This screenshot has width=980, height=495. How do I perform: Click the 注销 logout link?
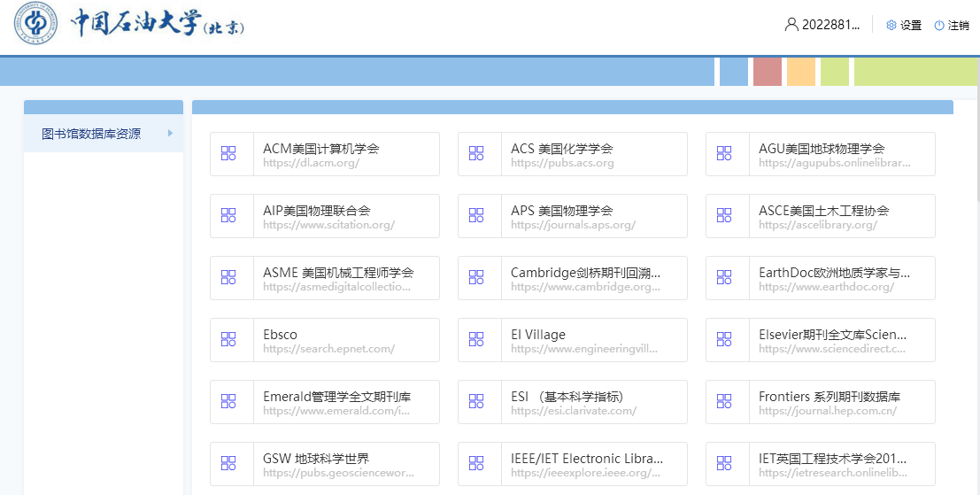959,26
